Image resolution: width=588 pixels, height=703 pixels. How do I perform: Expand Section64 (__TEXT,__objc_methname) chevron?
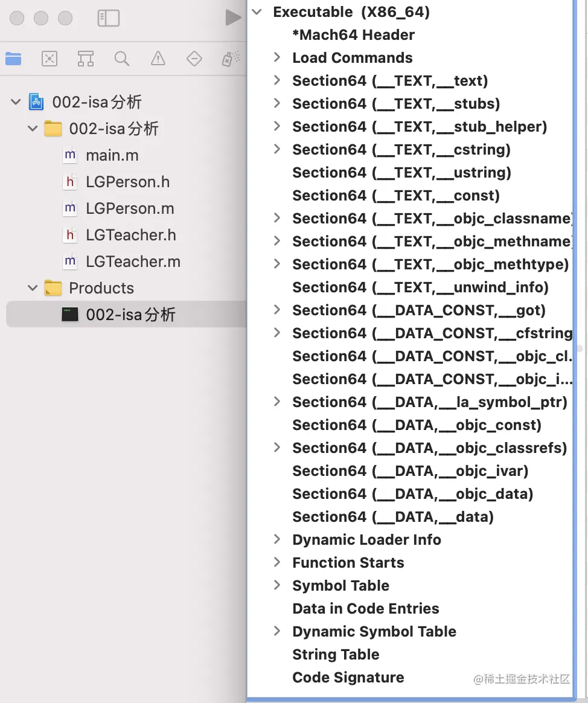277,241
